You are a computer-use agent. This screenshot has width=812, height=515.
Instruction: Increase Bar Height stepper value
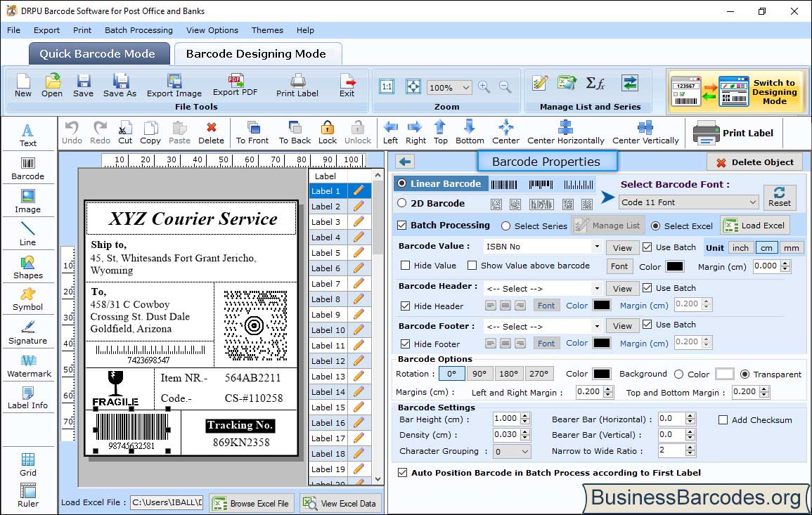click(526, 416)
